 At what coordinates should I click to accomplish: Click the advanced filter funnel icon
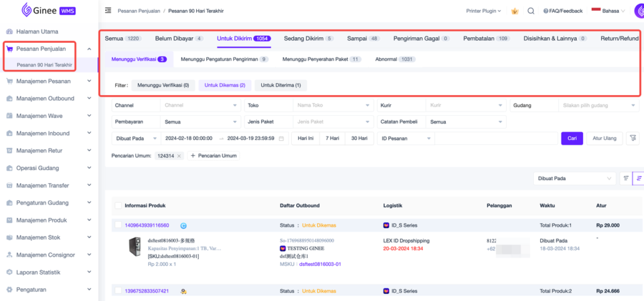633,138
